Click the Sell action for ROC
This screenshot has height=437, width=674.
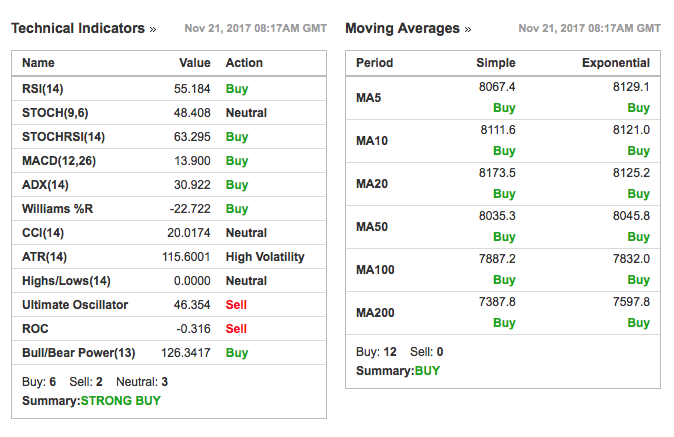click(236, 329)
